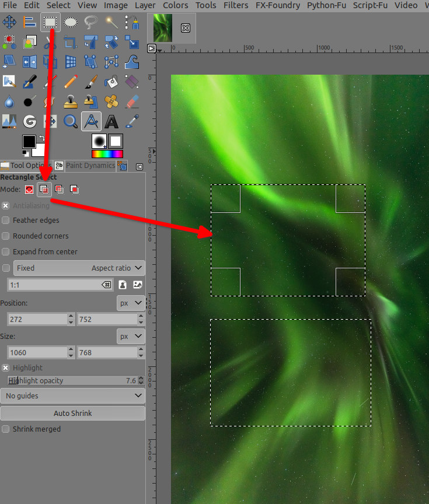Select the Move tool
The height and width of the screenshot is (504, 429).
click(x=9, y=22)
